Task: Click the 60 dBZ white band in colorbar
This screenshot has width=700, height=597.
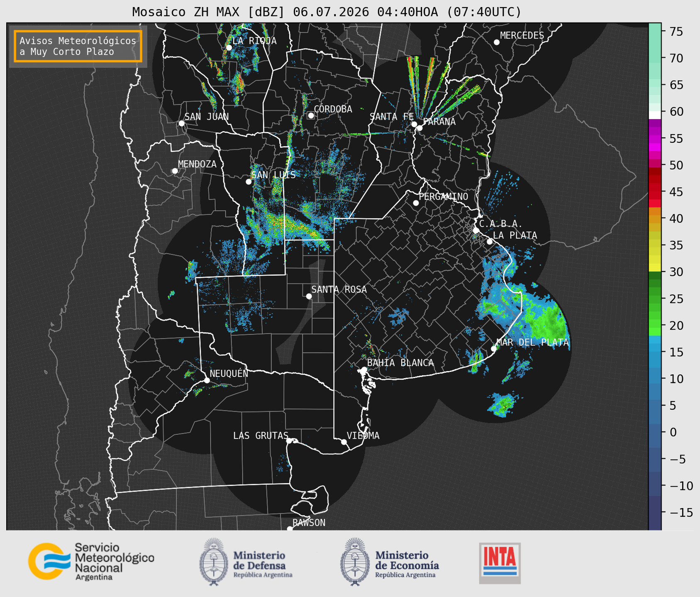Action: 655,115
